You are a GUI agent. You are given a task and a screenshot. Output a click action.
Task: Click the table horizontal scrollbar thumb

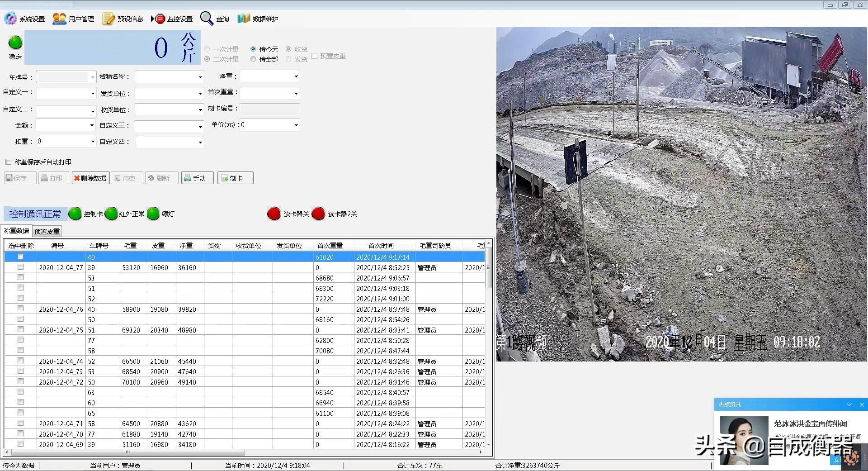tap(128, 452)
